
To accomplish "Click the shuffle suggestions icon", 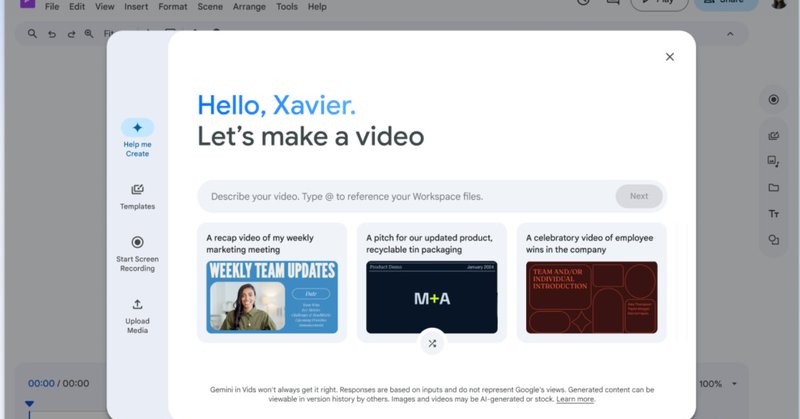I will coord(432,343).
